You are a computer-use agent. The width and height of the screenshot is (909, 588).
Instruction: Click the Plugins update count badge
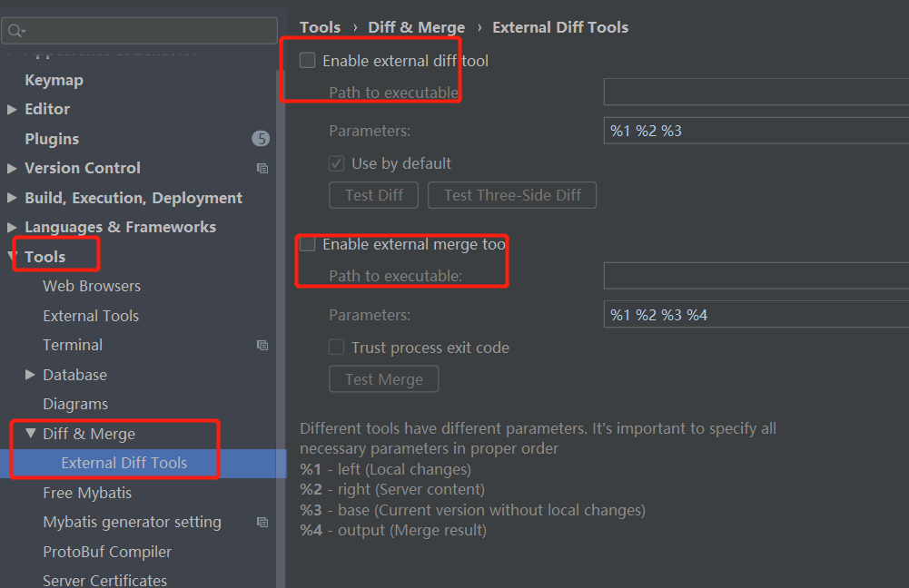point(261,139)
